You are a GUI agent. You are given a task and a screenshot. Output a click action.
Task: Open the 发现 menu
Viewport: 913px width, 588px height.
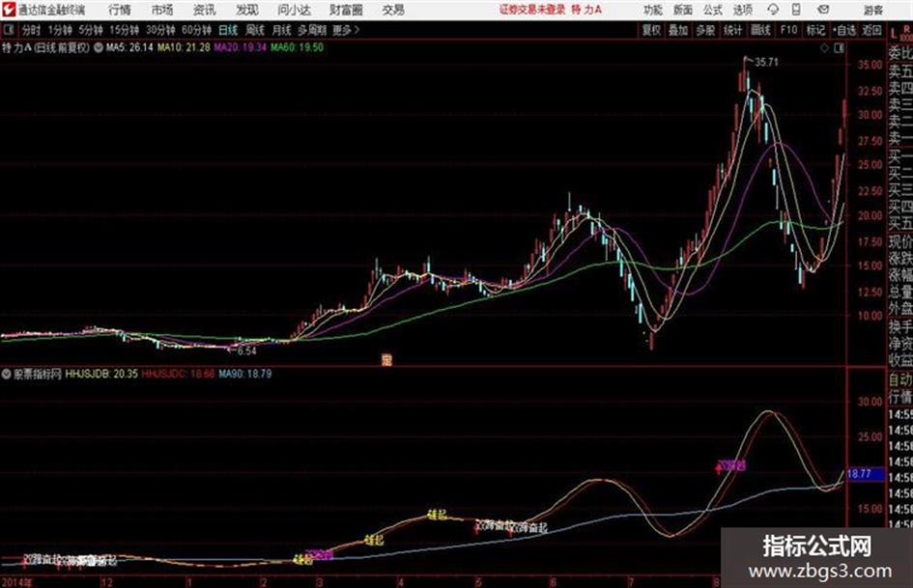coord(247,10)
